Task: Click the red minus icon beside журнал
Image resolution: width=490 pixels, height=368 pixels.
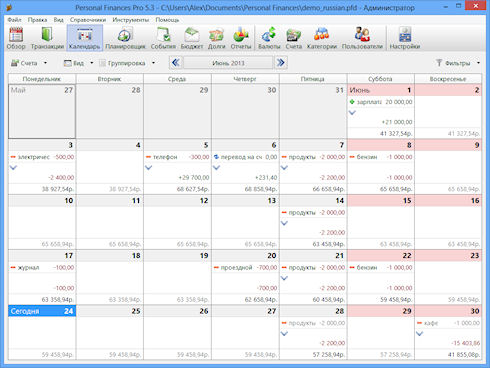Action: 13,268
